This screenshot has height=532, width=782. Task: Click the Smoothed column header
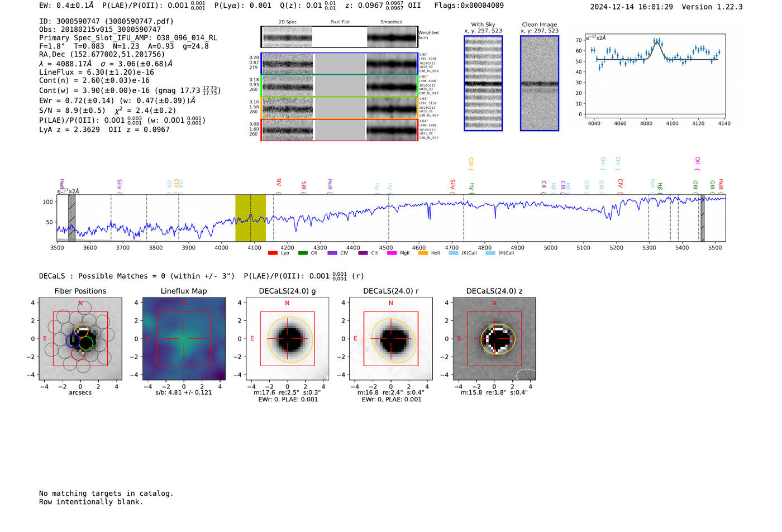391,22
